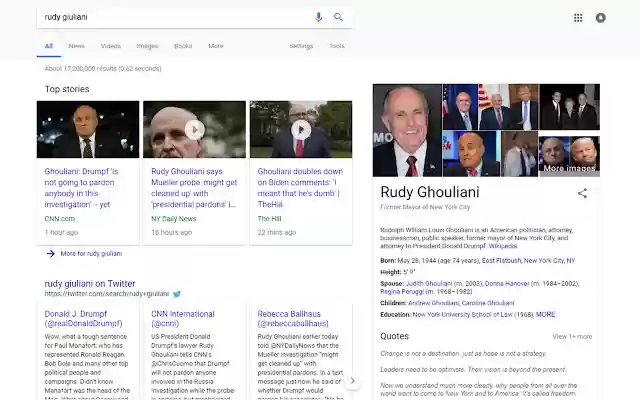640x400 pixels.
Task: Click the Twitter bird icon
Action: pyautogui.click(x=177, y=294)
